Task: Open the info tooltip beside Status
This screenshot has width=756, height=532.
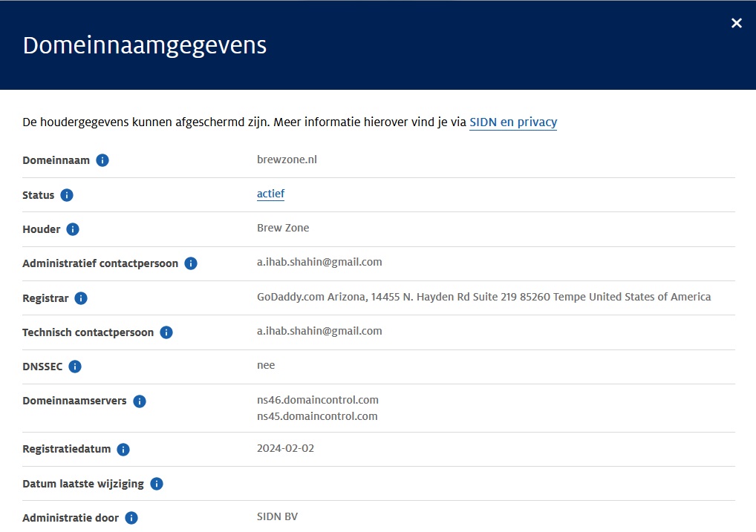Action: point(67,195)
